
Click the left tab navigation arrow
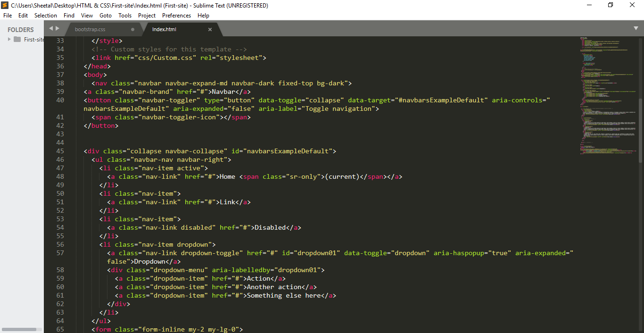coord(51,29)
